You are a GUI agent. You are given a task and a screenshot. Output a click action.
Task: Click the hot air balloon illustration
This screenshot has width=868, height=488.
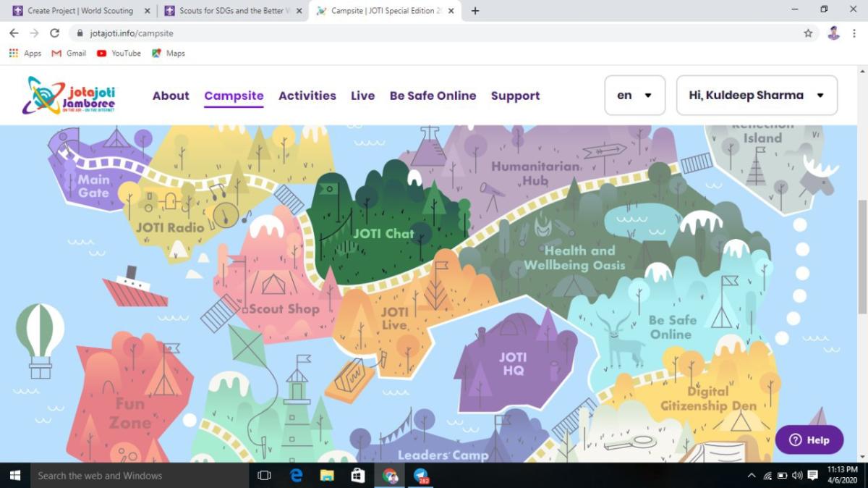coord(41,340)
